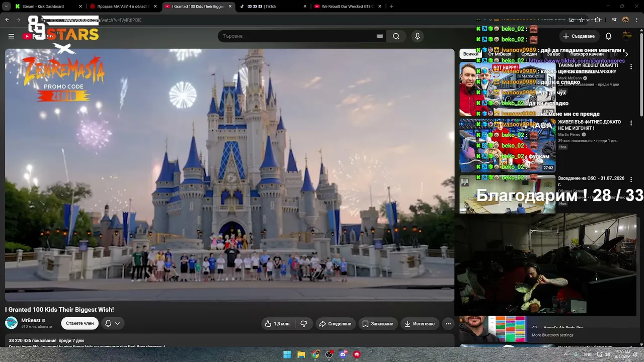644x362 pixels.
Task: Open Google Chrome from the taskbar
Action: click(x=315, y=354)
